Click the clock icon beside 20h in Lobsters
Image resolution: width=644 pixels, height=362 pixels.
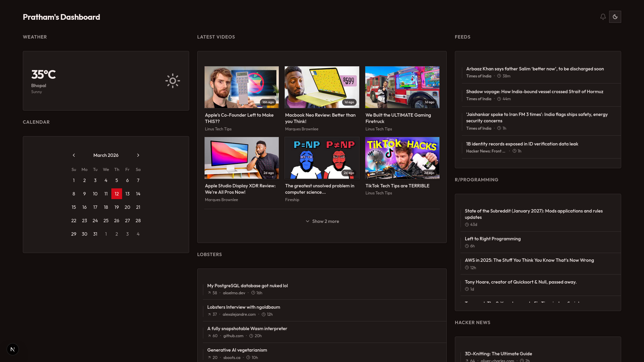click(x=251, y=336)
